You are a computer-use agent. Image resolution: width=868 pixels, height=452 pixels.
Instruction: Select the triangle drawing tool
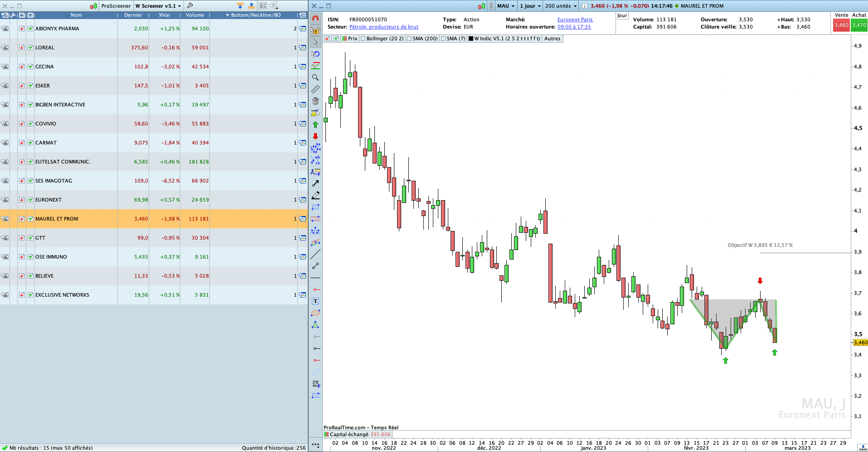315,325
